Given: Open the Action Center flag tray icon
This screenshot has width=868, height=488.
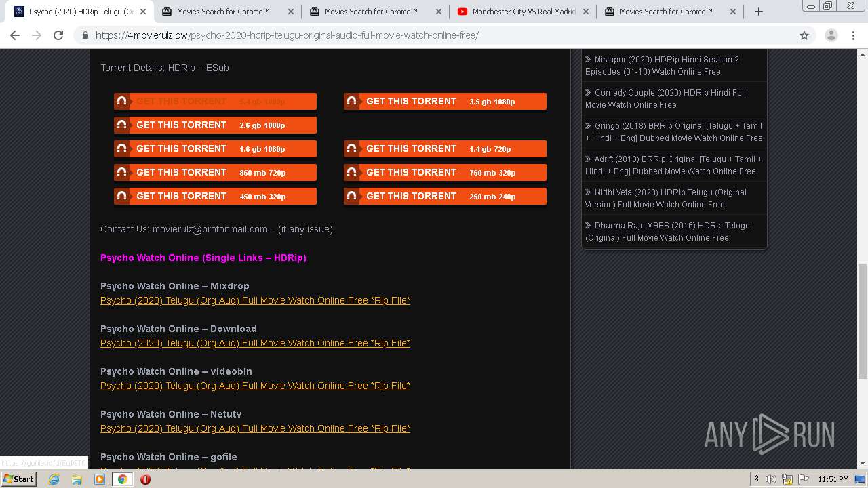Looking at the screenshot, I should [803, 479].
